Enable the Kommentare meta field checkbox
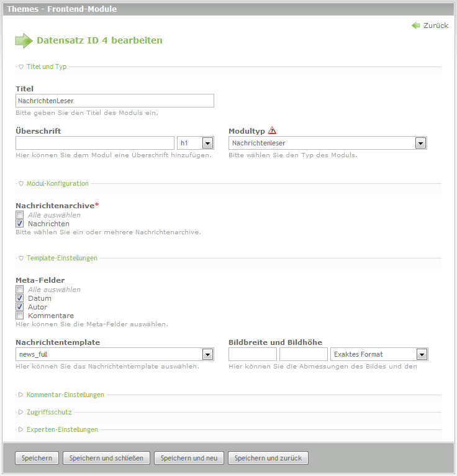The height and width of the screenshot is (476, 457). pos(20,316)
